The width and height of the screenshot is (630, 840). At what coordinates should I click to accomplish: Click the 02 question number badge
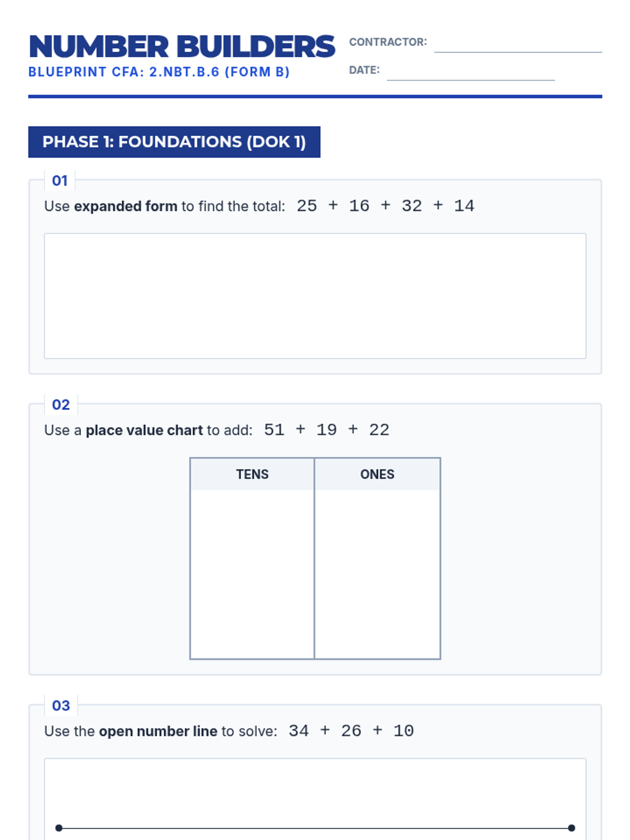click(61, 405)
